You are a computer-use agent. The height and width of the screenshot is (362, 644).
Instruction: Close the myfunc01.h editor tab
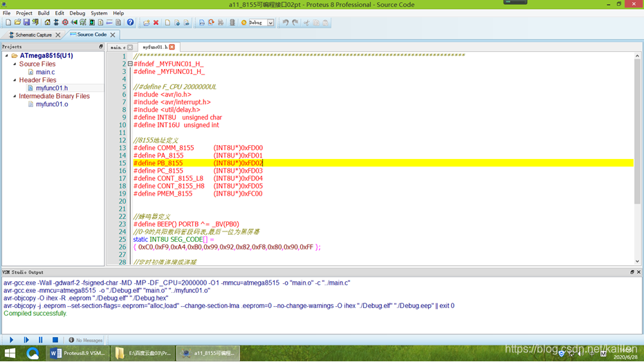(172, 47)
